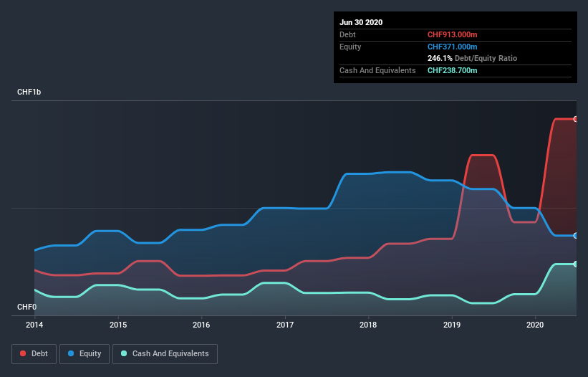The height and width of the screenshot is (377, 588).
Task: Select the red Debt endpoint marker
Action: click(x=576, y=119)
